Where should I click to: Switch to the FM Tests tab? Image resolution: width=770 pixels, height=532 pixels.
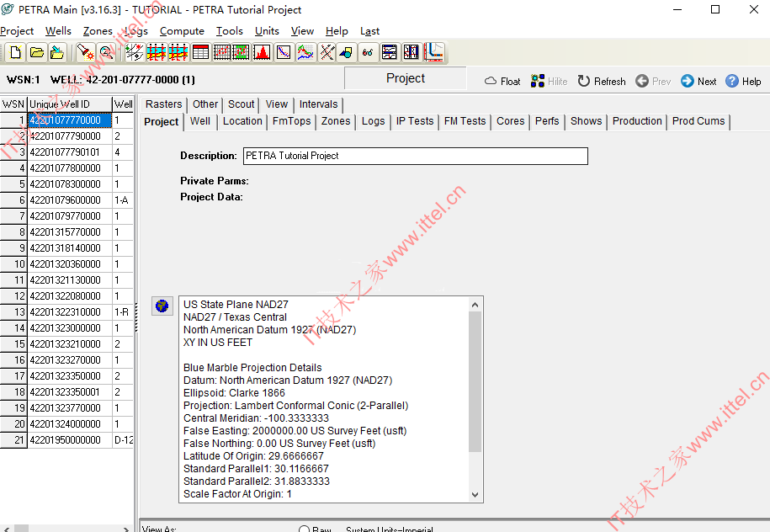click(465, 121)
